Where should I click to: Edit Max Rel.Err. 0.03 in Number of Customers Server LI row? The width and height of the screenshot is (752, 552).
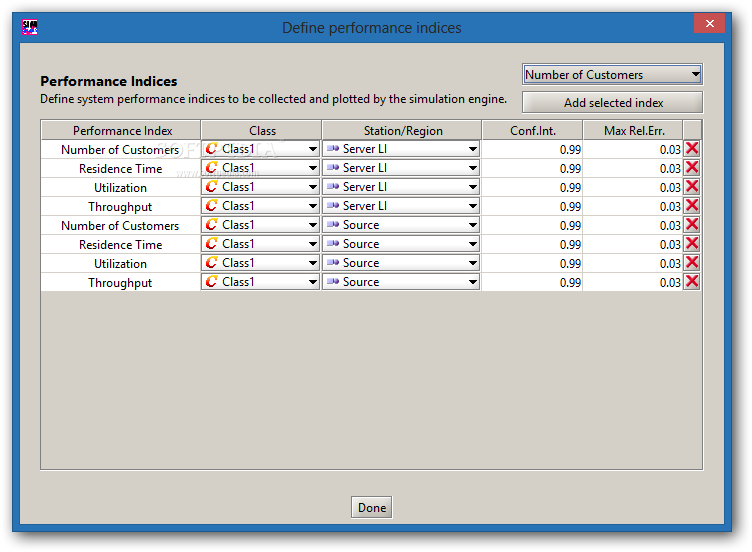(633, 149)
